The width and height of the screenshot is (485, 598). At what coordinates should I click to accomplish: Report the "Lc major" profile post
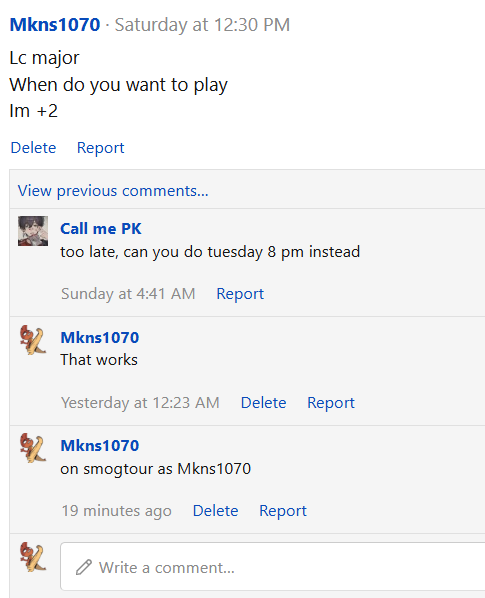[x=101, y=148]
